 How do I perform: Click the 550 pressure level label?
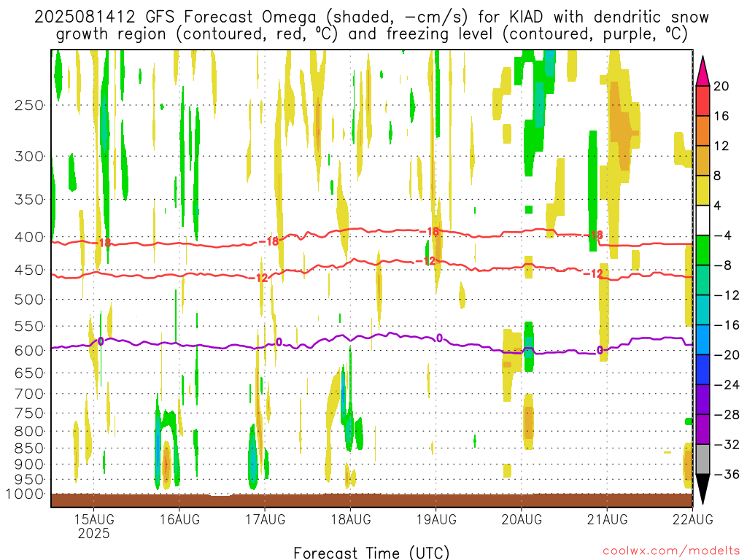(29, 326)
